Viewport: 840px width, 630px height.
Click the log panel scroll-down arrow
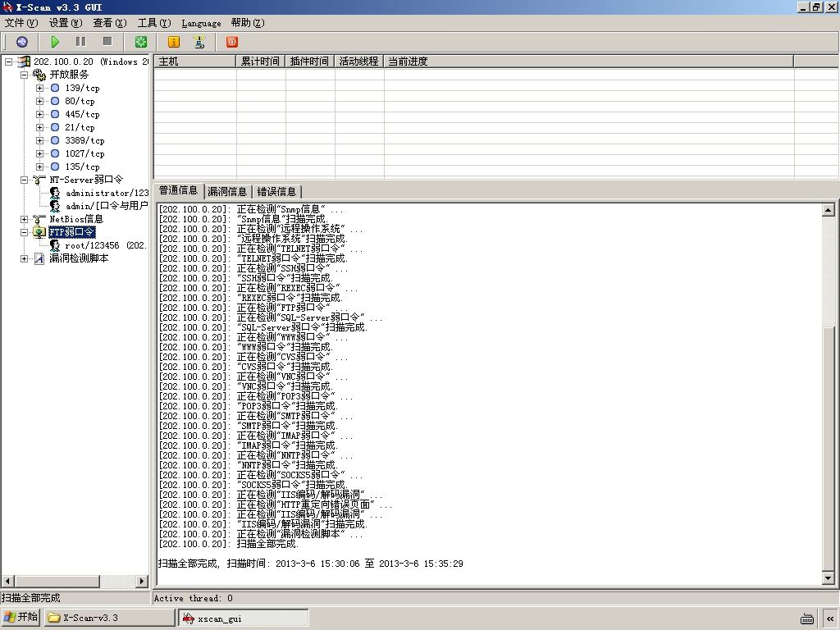[x=829, y=578]
